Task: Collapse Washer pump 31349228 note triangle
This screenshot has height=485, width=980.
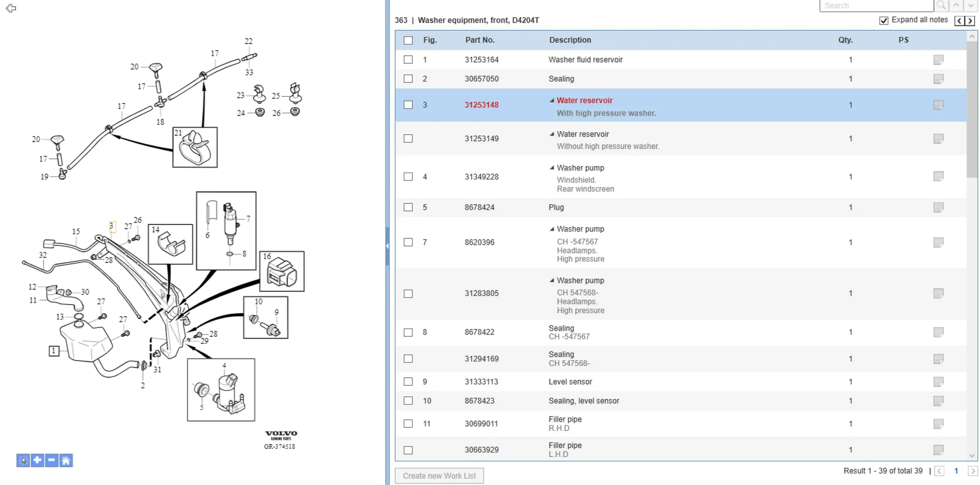Action: click(x=552, y=168)
